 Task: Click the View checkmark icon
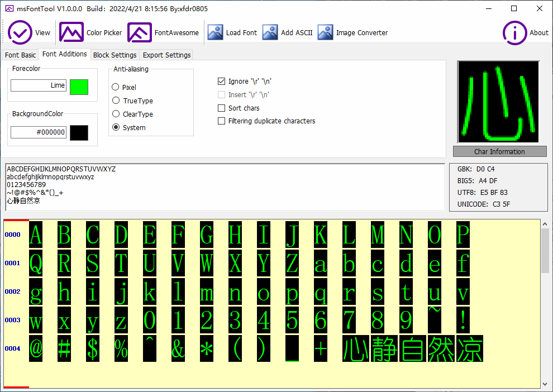click(20, 32)
